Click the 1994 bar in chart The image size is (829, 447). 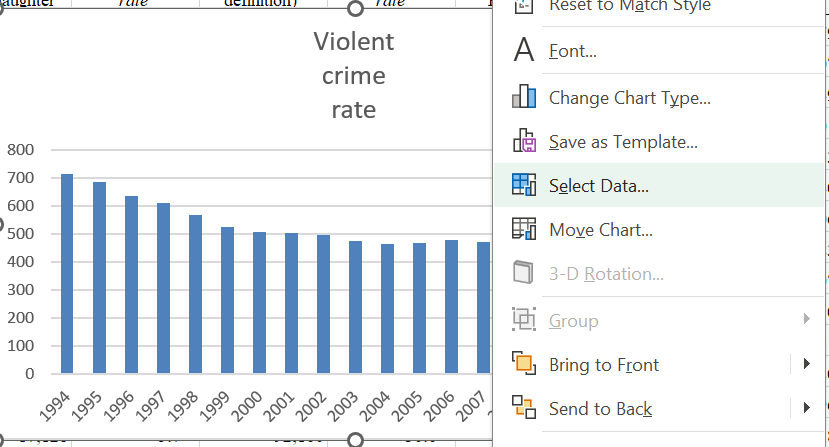[67, 273]
